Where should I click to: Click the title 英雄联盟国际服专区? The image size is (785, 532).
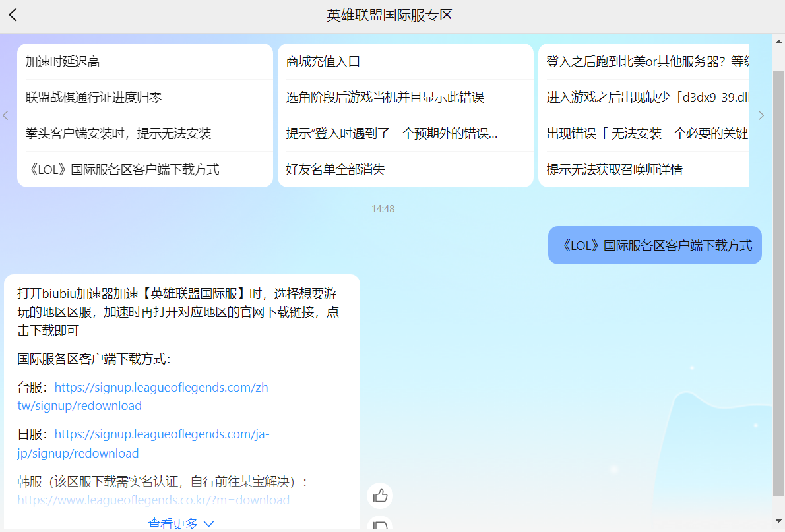coord(389,16)
